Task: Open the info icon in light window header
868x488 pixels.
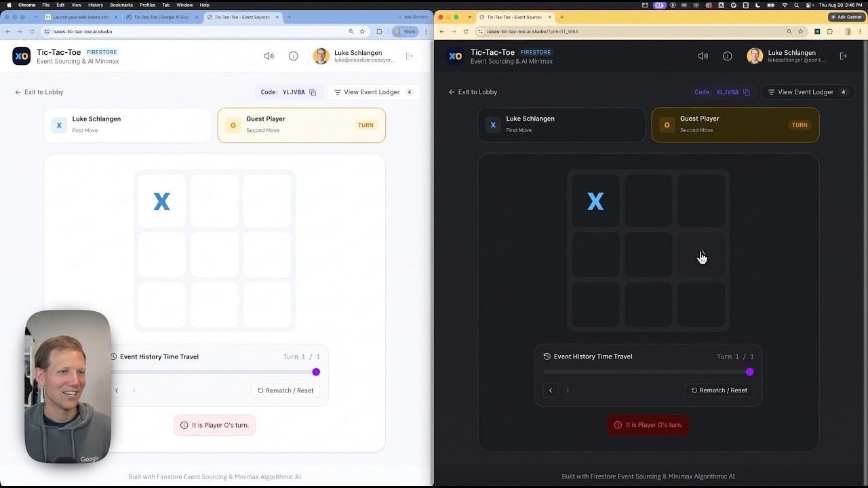Action: pyautogui.click(x=293, y=56)
